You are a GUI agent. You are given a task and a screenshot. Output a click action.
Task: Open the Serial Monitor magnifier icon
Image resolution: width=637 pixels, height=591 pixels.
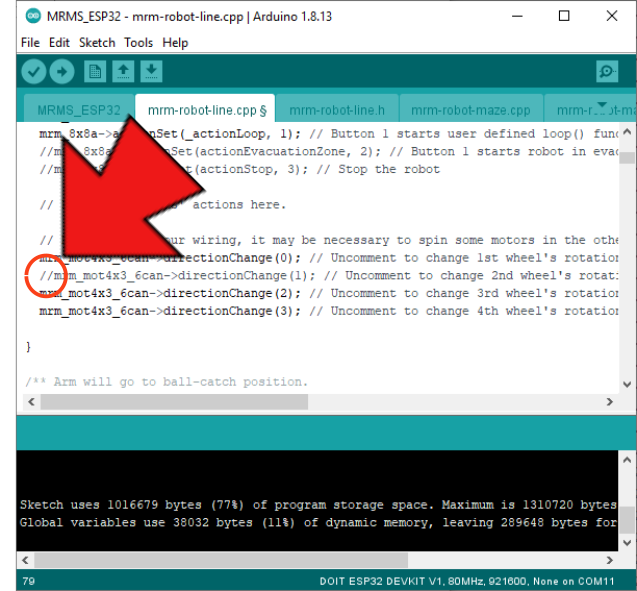click(606, 71)
